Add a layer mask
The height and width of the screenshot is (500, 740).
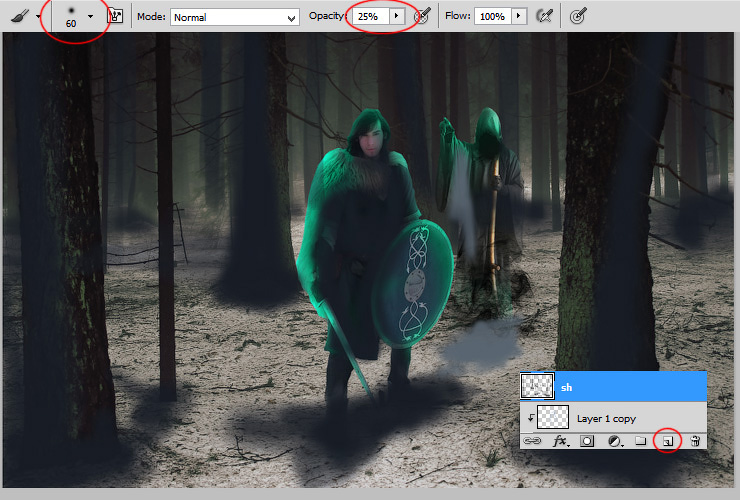pos(587,441)
